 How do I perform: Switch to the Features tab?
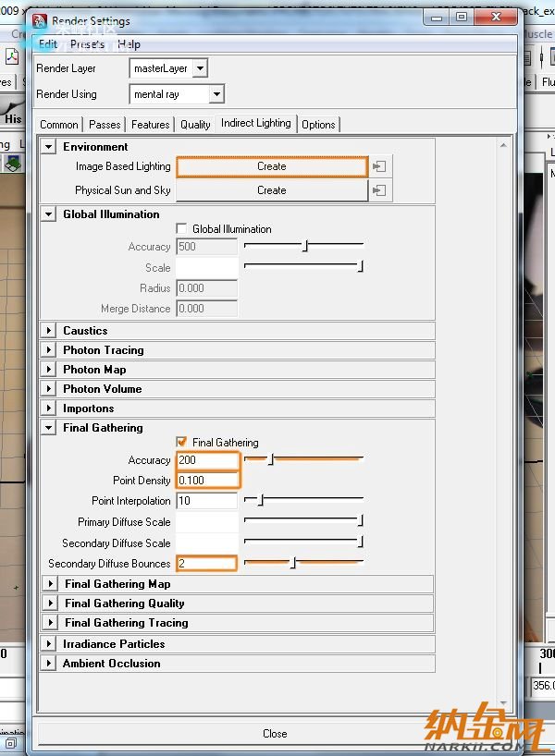point(150,125)
